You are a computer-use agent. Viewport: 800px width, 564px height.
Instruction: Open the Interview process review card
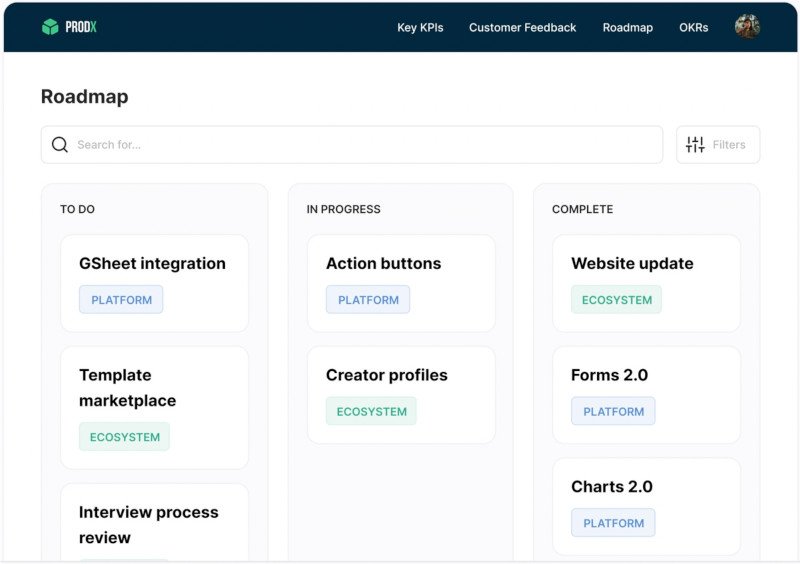click(x=155, y=523)
